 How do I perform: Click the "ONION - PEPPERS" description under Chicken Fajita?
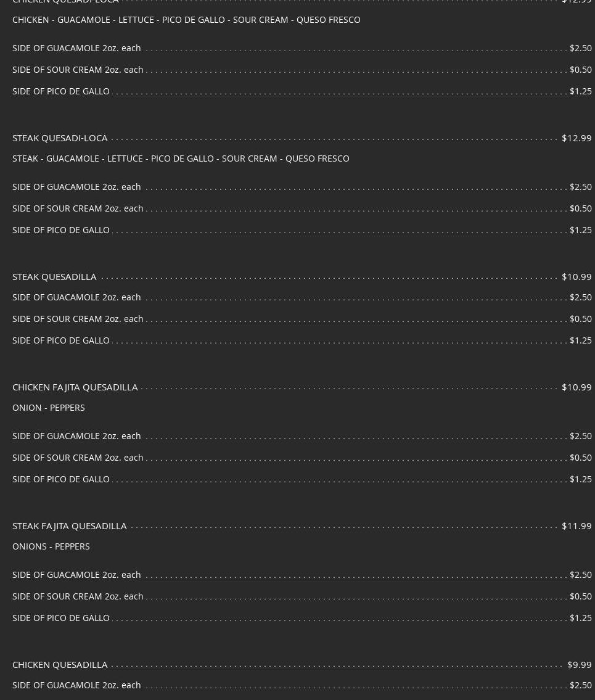49,408
